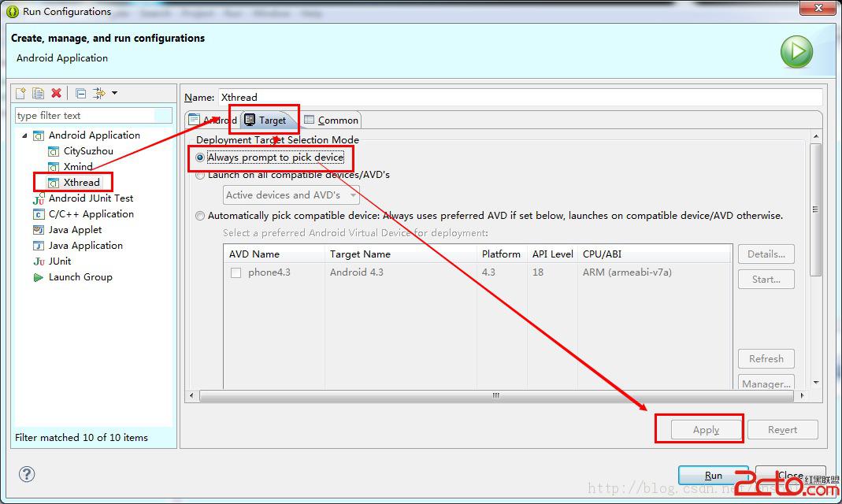This screenshot has height=504, width=842.
Task: Click the vertical scrollbar thumb
Action: point(816,209)
